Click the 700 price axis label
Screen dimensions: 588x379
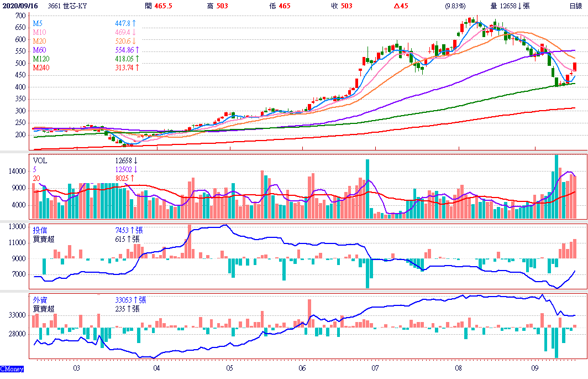pos(20,16)
